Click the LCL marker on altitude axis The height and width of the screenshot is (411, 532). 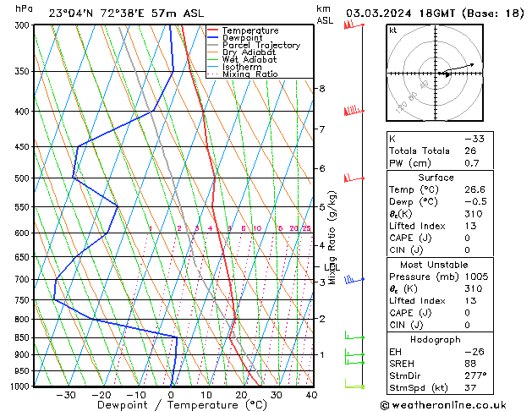pos(332,267)
